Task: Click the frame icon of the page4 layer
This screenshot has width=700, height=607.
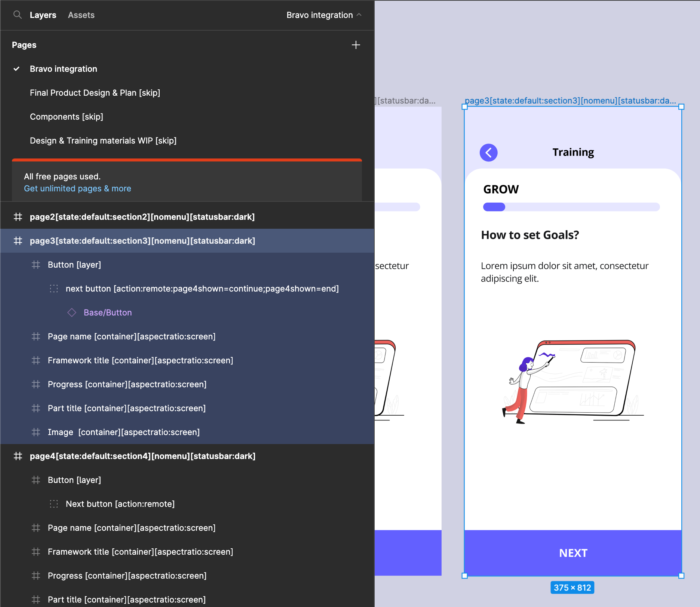Action: tap(18, 456)
